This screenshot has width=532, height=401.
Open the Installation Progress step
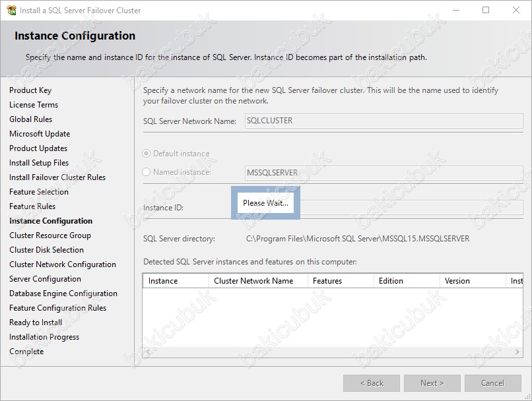point(44,337)
